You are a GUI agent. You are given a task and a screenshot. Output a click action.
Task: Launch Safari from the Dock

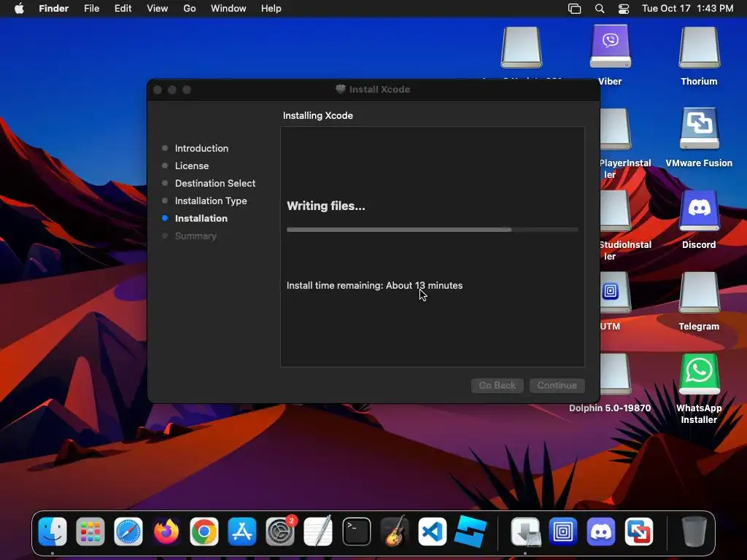coord(128,532)
